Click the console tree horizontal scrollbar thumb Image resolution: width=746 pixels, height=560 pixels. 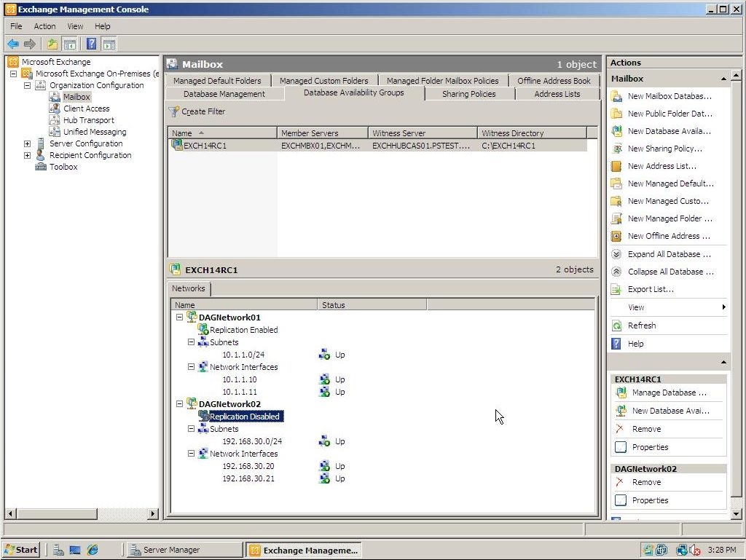pos(57,513)
